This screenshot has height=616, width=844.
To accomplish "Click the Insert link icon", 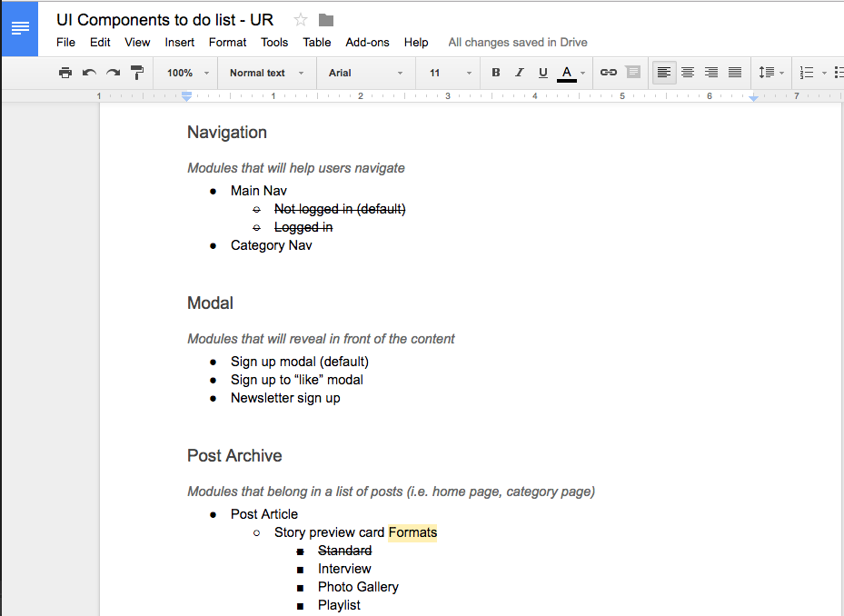I will [x=608, y=72].
